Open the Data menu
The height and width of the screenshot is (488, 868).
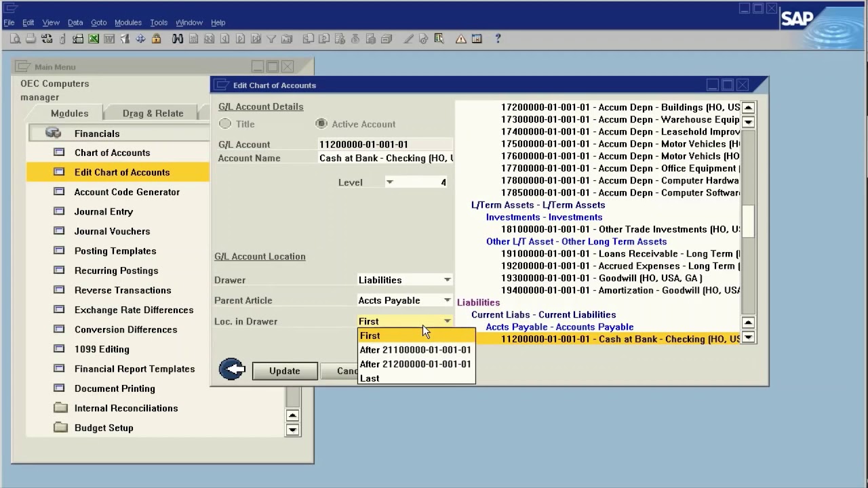[x=75, y=22]
